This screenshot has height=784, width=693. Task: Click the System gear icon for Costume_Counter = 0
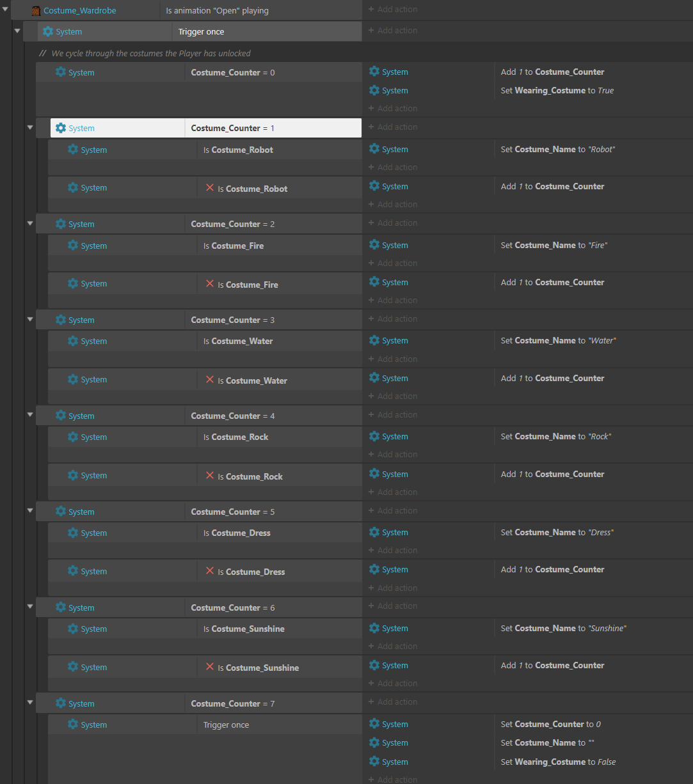(x=61, y=72)
